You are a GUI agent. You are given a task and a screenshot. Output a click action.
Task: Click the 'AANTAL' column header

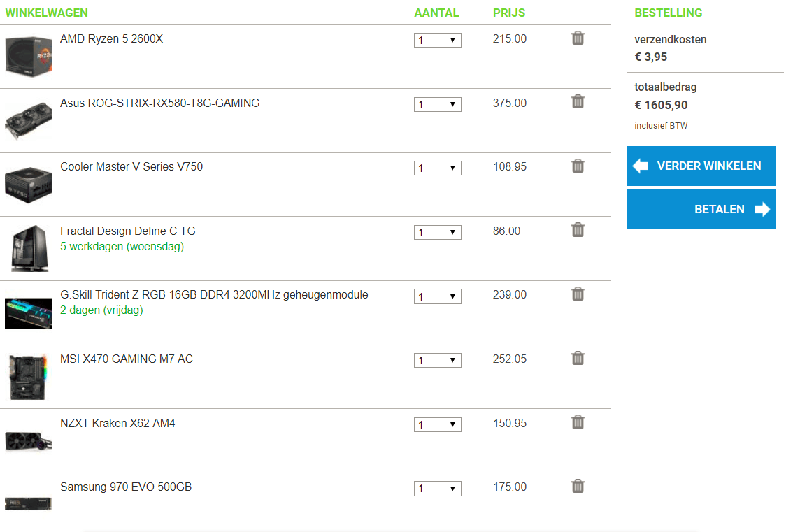pos(436,13)
